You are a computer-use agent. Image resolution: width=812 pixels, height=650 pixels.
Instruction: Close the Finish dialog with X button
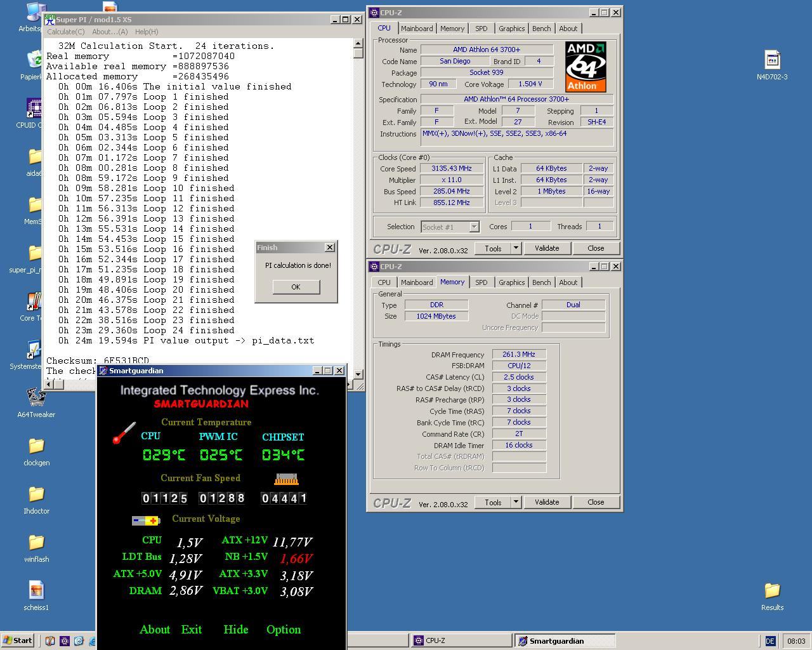coord(329,248)
